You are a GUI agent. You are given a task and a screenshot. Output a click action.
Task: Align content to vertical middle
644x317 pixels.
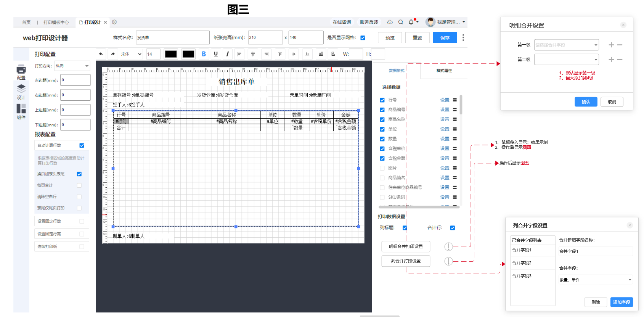[x=294, y=54]
